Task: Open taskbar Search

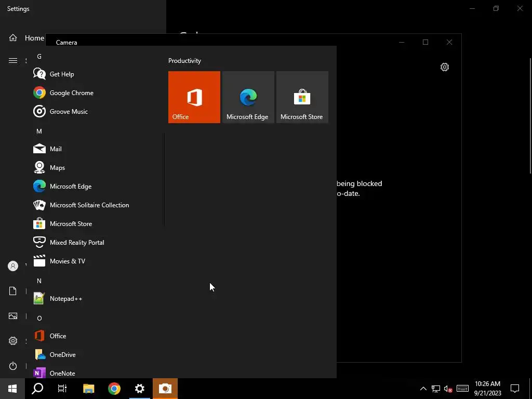Action: [37, 389]
